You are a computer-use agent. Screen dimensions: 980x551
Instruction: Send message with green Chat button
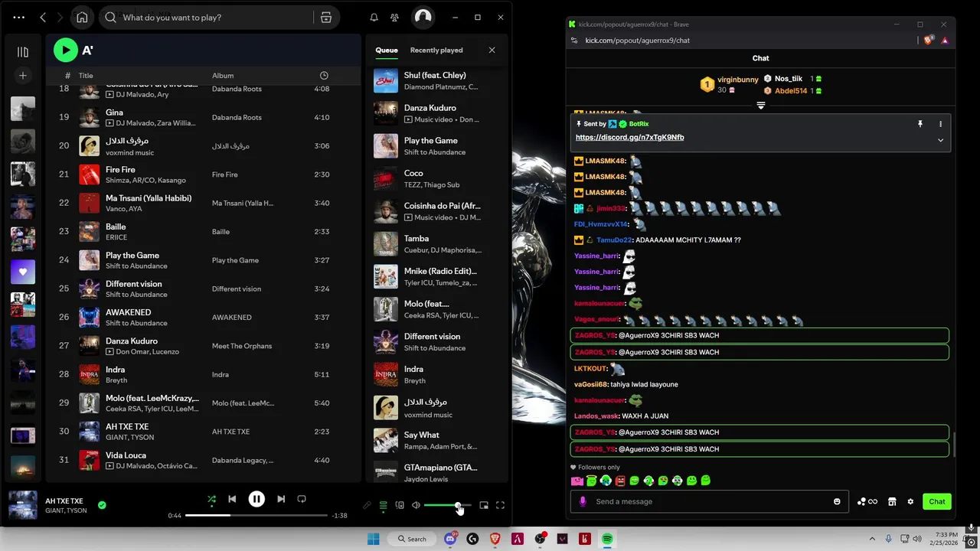(x=937, y=501)
